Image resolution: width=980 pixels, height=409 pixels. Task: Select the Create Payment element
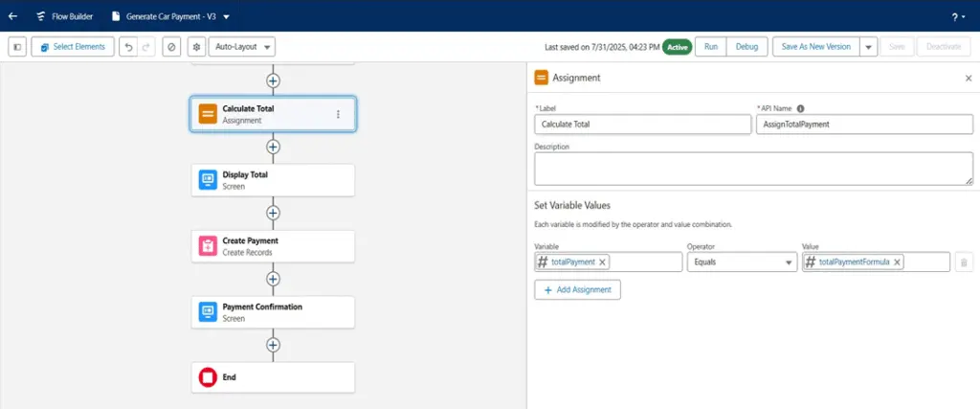pyautogui.click(x=273, y=246)
